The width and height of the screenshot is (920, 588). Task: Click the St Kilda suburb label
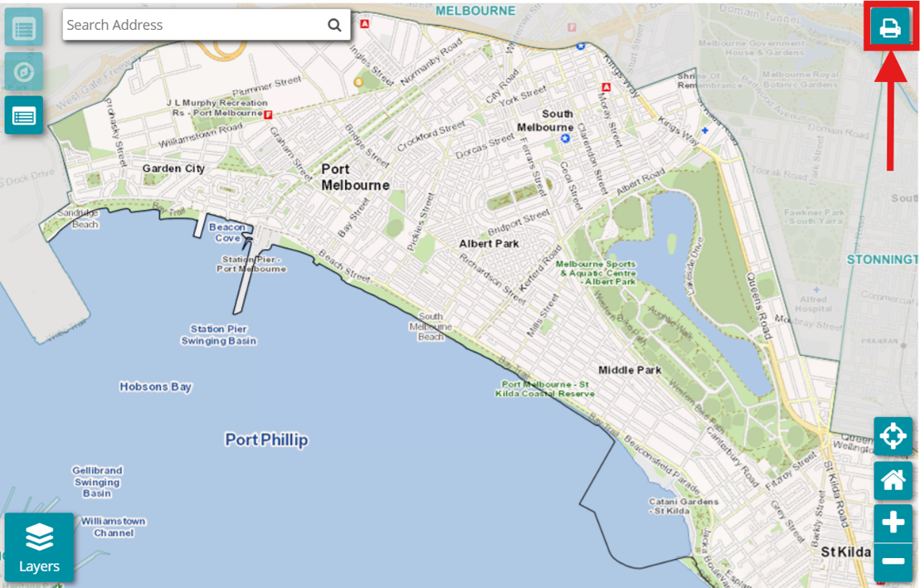click(845, 552)
